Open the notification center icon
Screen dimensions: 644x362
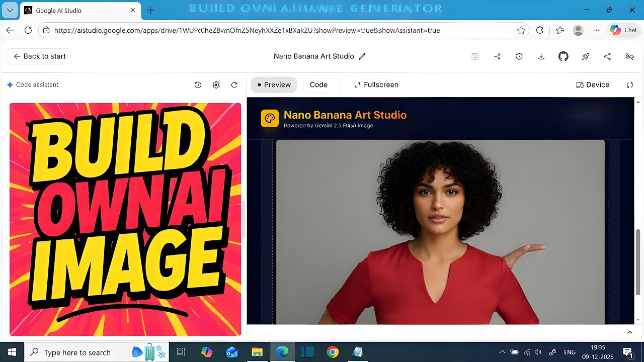pyautogui.click(x=628, y=352)
